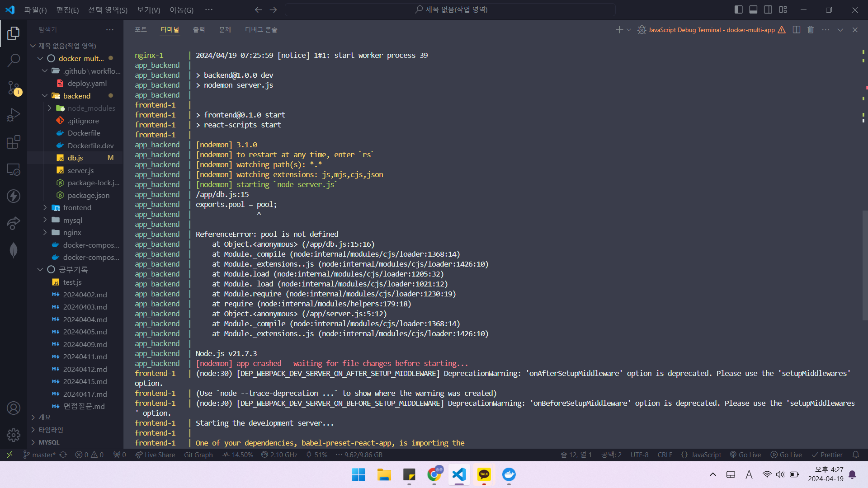Open the customize layout icon
This screenshot has width=868, height=488.
point(783,9)
